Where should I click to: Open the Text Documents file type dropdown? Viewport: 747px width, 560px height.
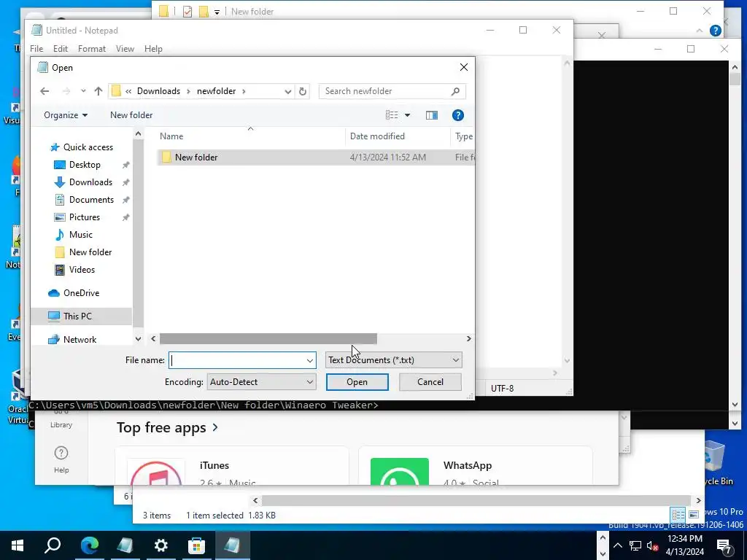click(393, 360)
